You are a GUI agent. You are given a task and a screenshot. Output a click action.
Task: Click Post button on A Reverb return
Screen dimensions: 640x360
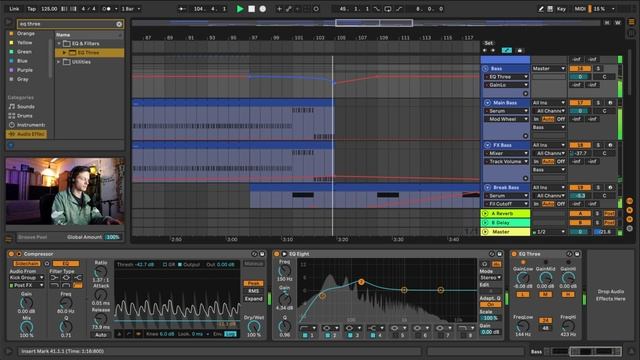(609, 213)
